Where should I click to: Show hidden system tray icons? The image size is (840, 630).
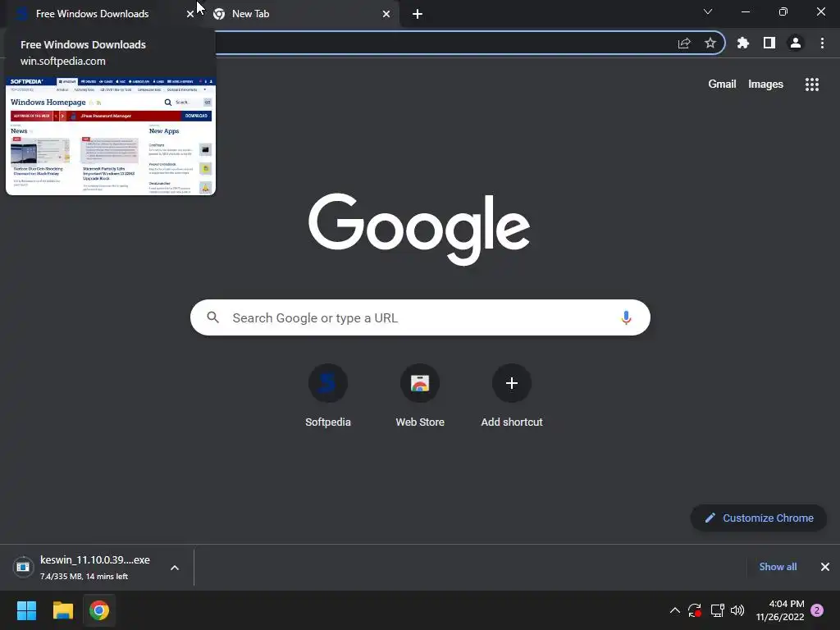[x=675, y=610]
